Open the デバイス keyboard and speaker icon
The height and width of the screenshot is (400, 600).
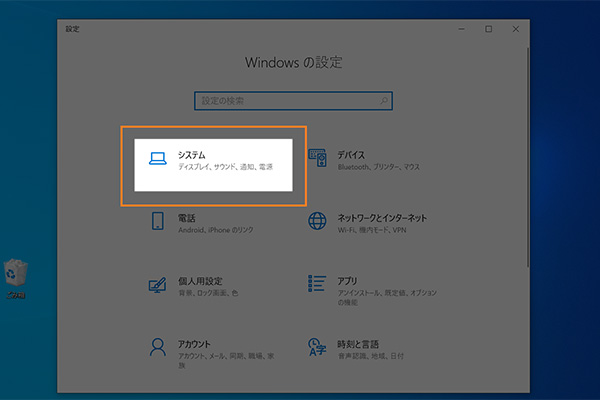317,158
